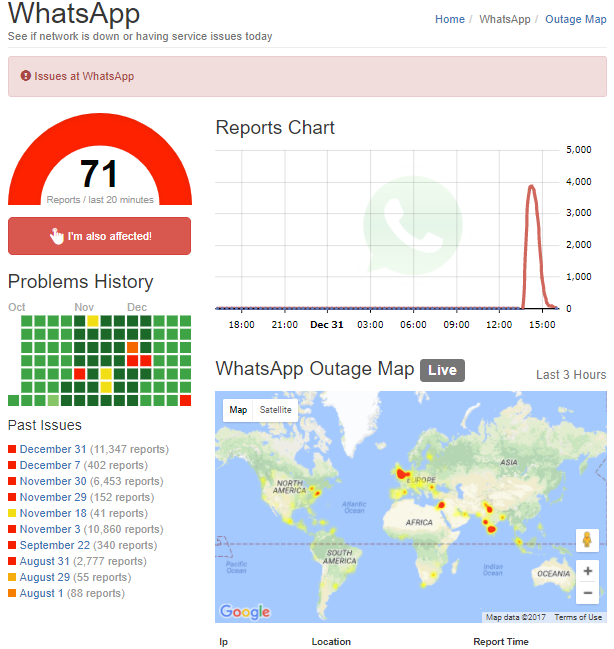Image resolution: width=614 pixels, height=649 pixels.
Task: Select the Map view tab
Action: point(238,410)
